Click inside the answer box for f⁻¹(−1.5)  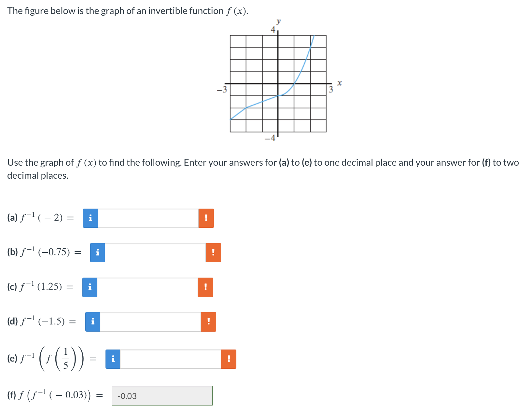[150, 322]
